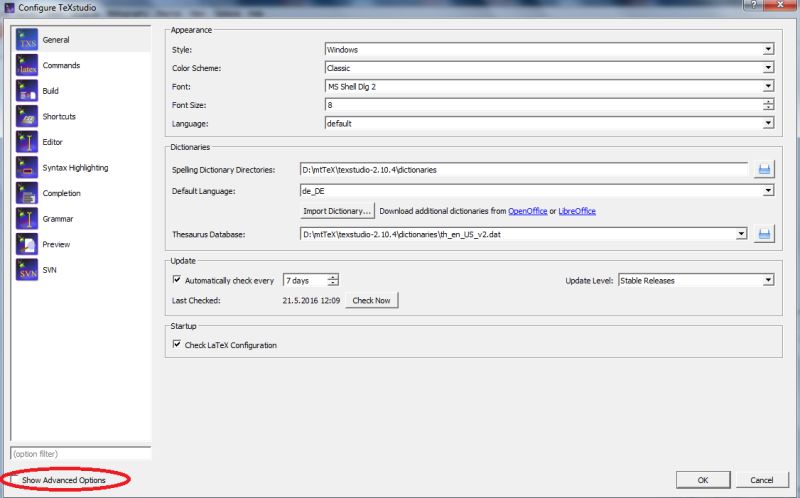The height and width of the screenshot is (498, 800).
Task: Confirm with the OK button
Action: pos(703,480)
